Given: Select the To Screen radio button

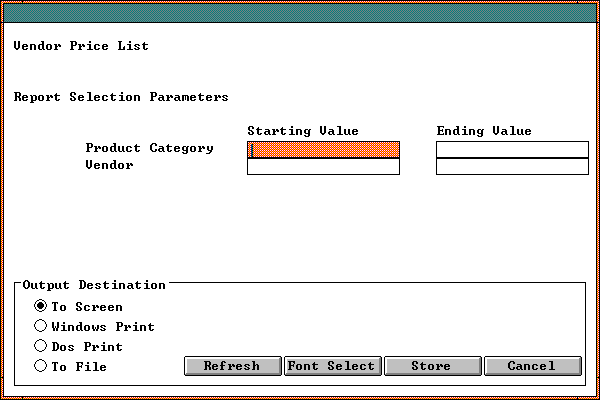Looking at the screenshot, I should 41,306.
